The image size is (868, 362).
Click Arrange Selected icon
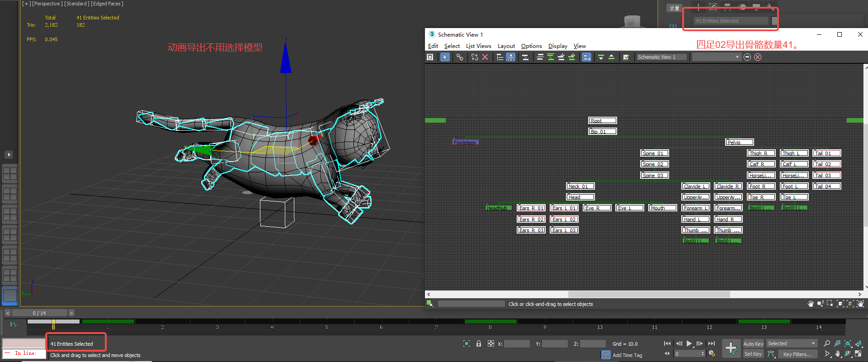pos(551,57)
